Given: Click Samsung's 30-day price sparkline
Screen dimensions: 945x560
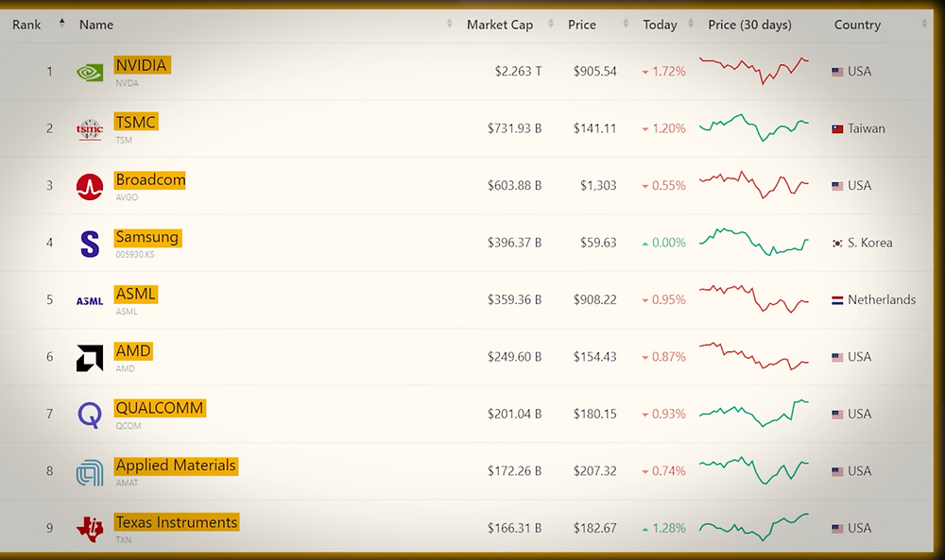Looking at the screenshot, I should pos(753,241).
